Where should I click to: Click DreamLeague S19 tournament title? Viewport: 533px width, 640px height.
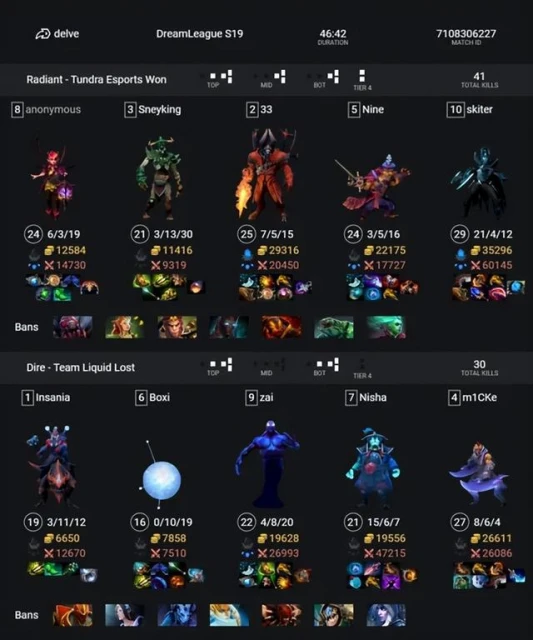200,33
